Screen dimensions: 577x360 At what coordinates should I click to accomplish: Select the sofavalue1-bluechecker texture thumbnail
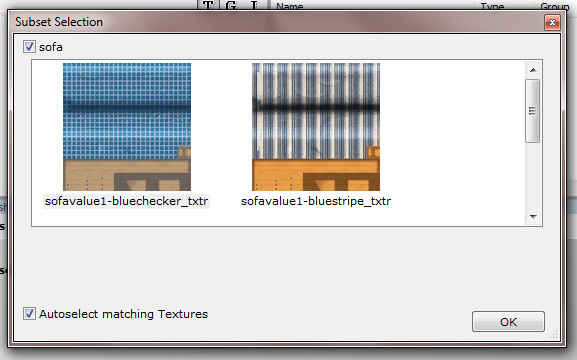click(x=127, y=127)
